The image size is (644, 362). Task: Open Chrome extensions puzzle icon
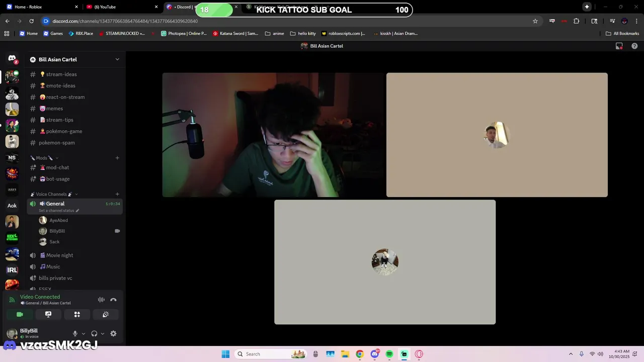[577, 21]
